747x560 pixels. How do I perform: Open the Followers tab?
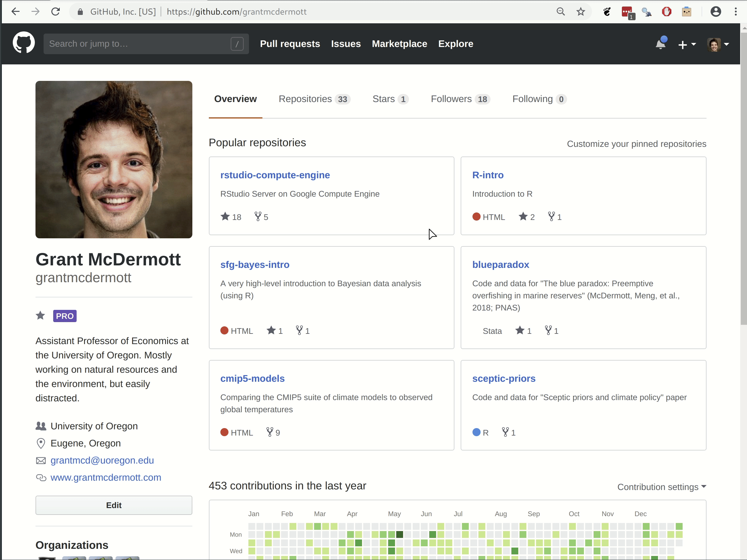[x=460, y=99]
